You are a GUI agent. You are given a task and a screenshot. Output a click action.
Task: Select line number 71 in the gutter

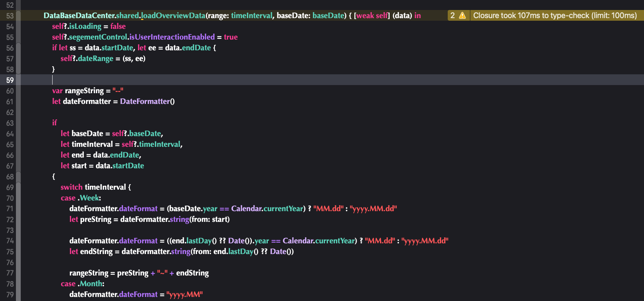point(10,209)
